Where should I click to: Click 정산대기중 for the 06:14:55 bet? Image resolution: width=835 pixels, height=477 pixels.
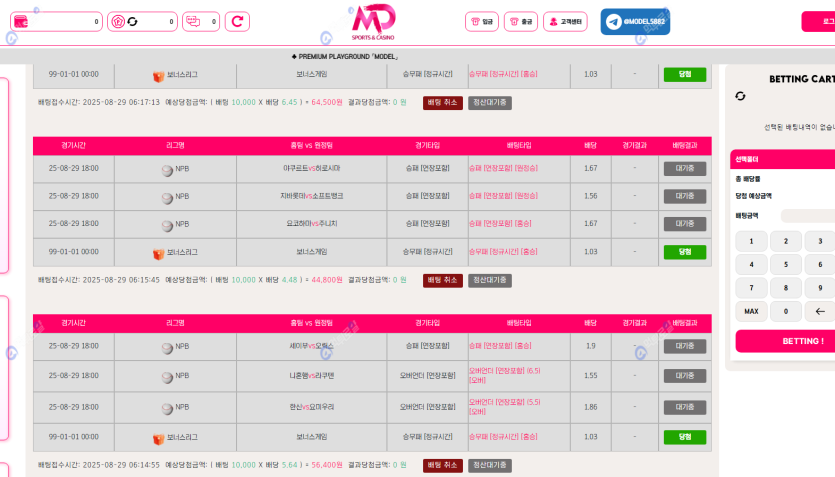490,465
